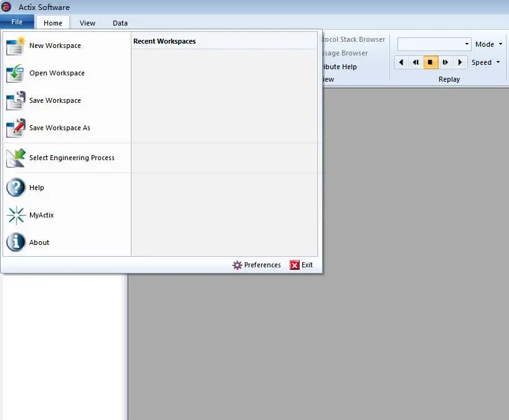Play replay backward
Image resolution: width=509 pixels, height=420 pixels.
[x=401, y=62]
